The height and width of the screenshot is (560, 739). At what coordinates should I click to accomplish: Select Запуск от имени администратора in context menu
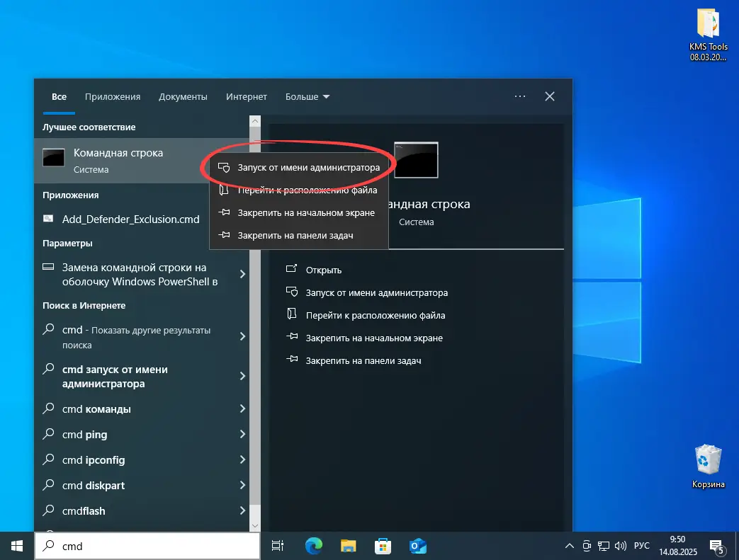coord(308,167)
